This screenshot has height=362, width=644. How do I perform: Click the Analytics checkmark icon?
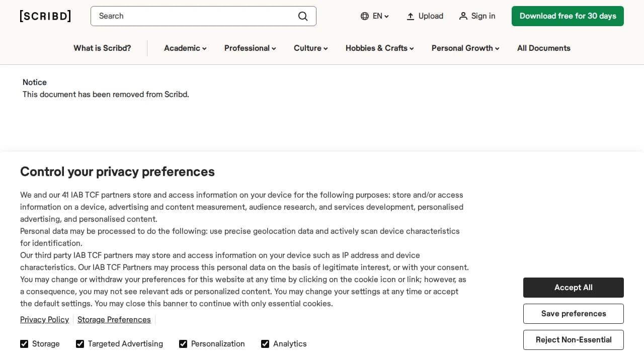tap(265, 344)
